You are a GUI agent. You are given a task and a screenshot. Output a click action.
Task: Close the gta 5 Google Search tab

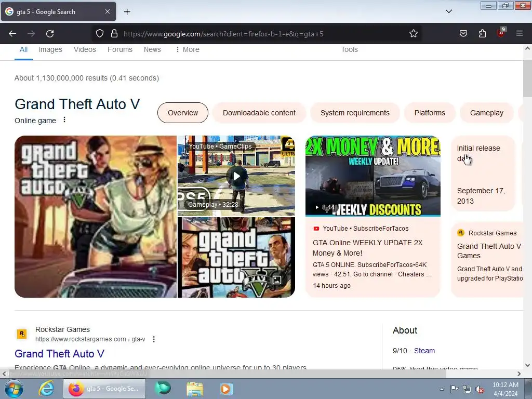[107, 11]
